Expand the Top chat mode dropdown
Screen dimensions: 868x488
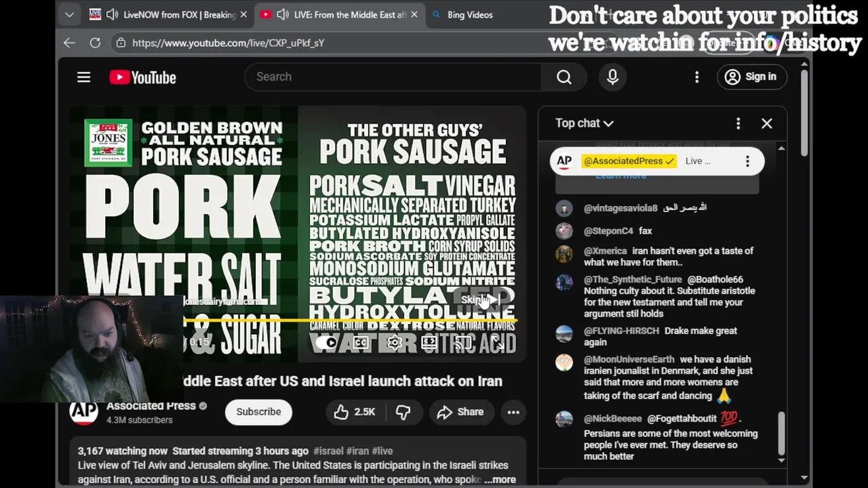click(x=585, y=123)
